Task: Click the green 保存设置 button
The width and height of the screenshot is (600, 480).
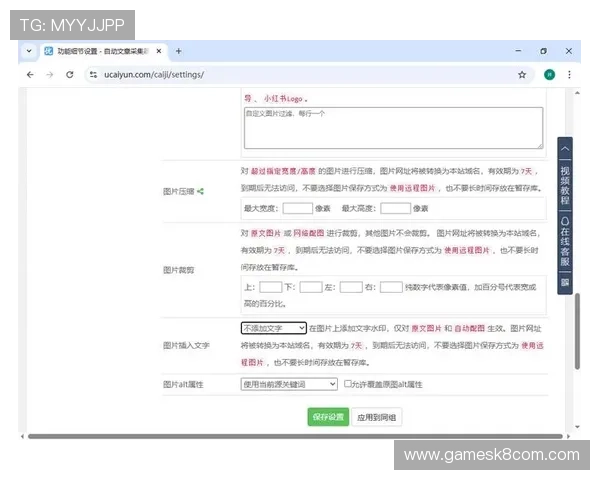Action: 328,417
